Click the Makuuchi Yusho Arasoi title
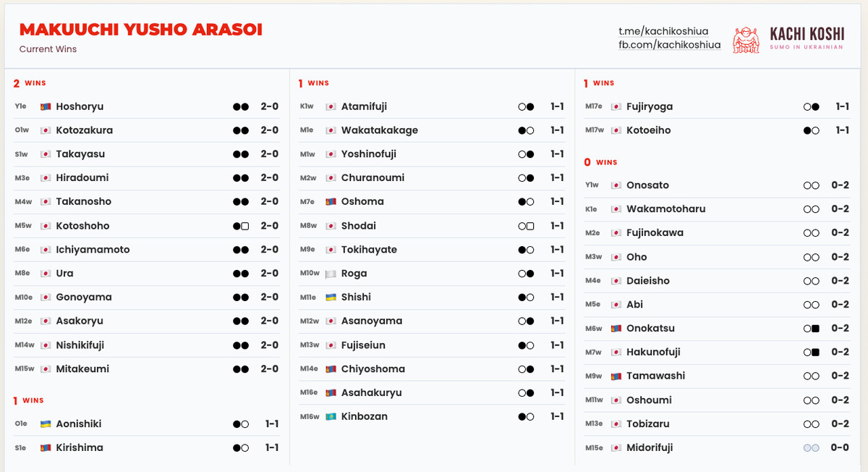 [x=141, y=30]
